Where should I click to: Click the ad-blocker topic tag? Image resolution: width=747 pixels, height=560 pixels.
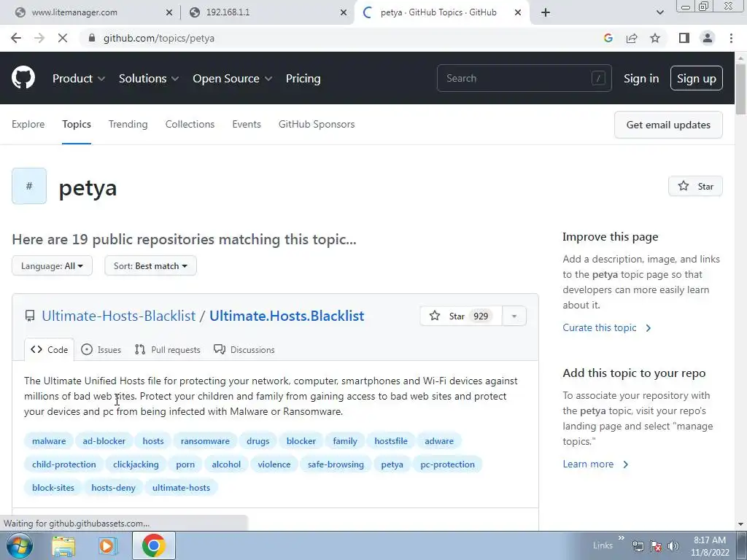pyautogui.click(x=104, y=441)
